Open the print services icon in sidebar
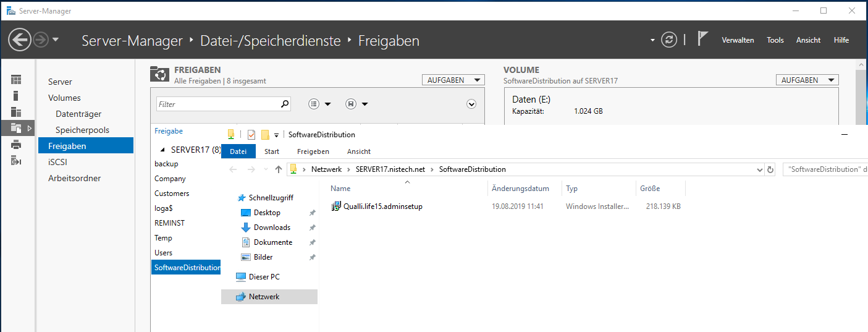Image resolution: width=868 pixels, height=332 pixels. 16,145
